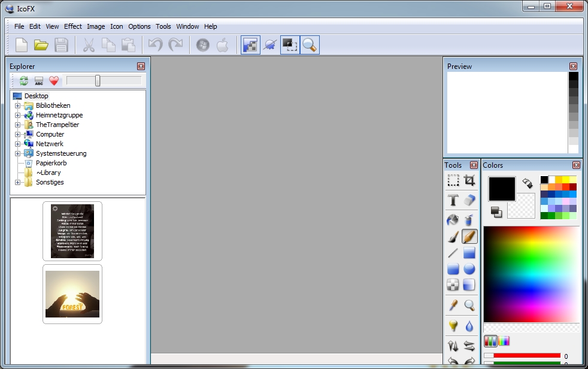This screenshot has height=369, width=588.
Task: Expand the Bibliotheken tree node
Action: coord(18,105)
